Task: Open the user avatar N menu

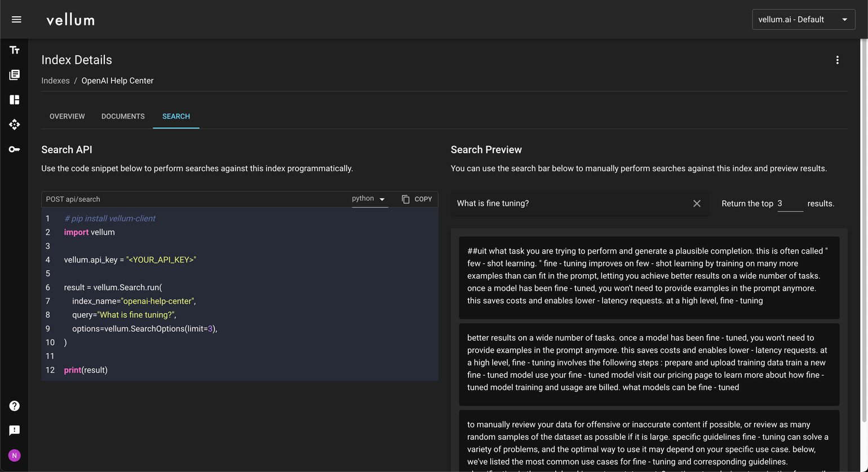Action: 15,455
